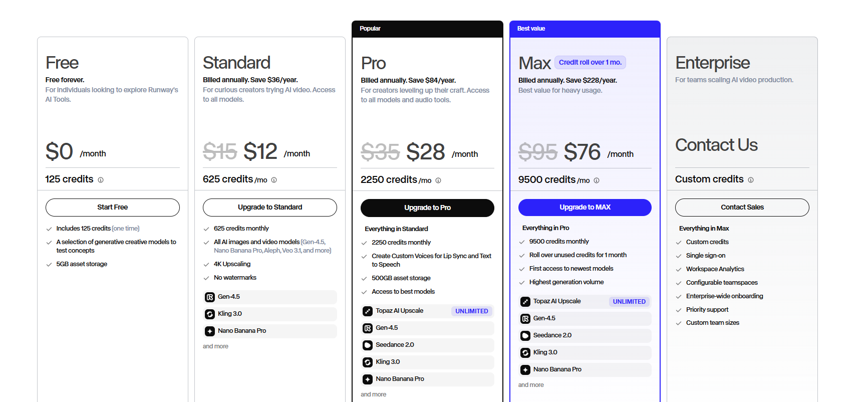868x402 pixels.
Task: Click Seedance 2.0 icon in Max plan
Action: click(x=525, y=336)
